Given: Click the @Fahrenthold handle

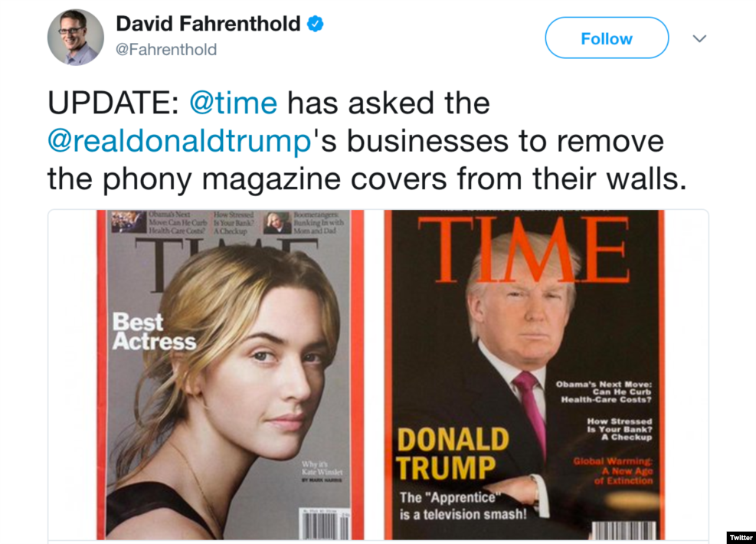Looking at the screenshot, I should pyautogui.click(x=166, y=49).
